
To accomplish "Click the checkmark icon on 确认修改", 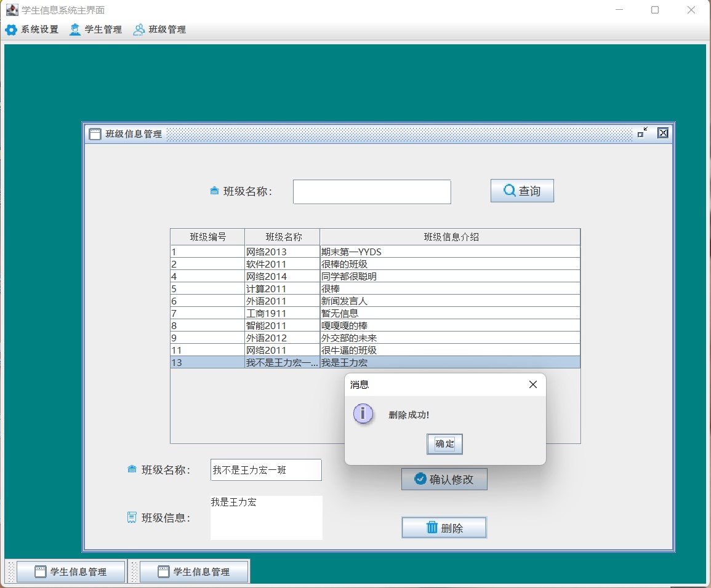I will [420, 479].
